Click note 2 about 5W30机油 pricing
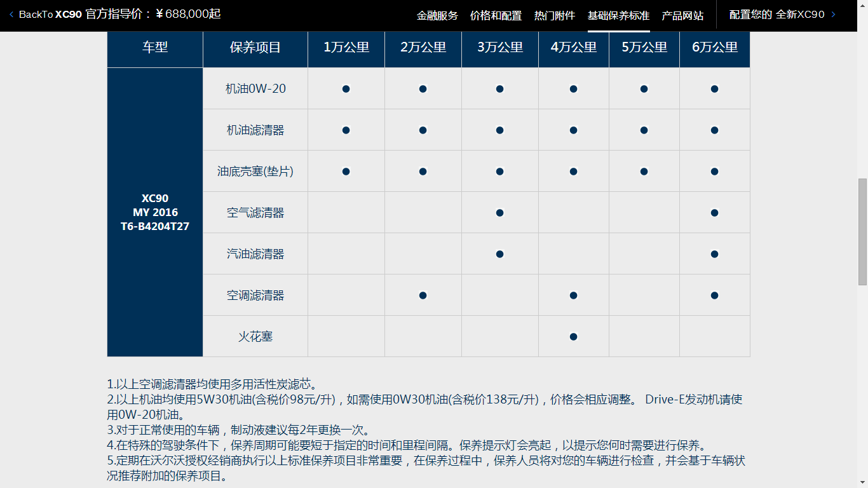868x488 pixels. (x=424, y=407)
